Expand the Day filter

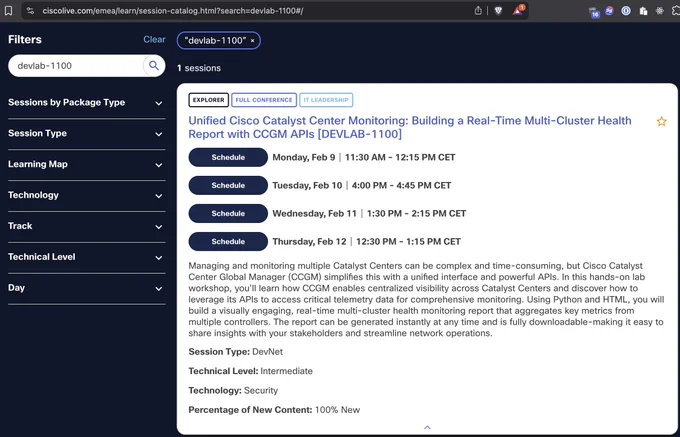(87, 288)
